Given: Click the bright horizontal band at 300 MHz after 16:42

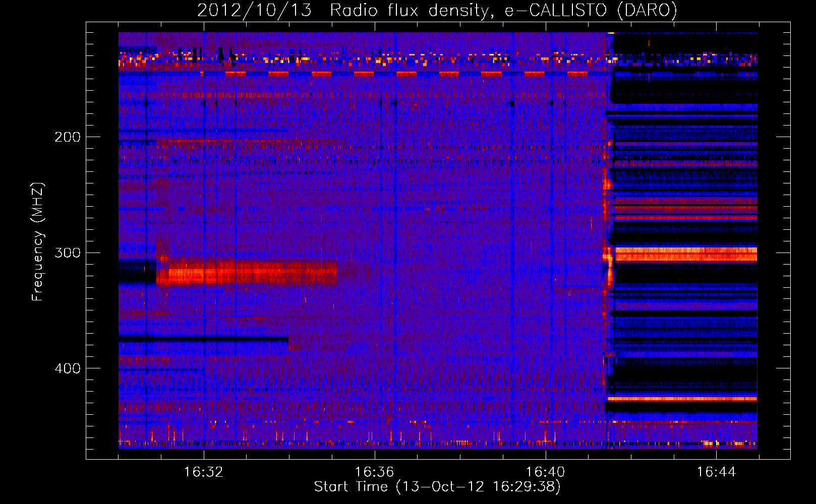Looking at the screenshot, I should (686, 254).
